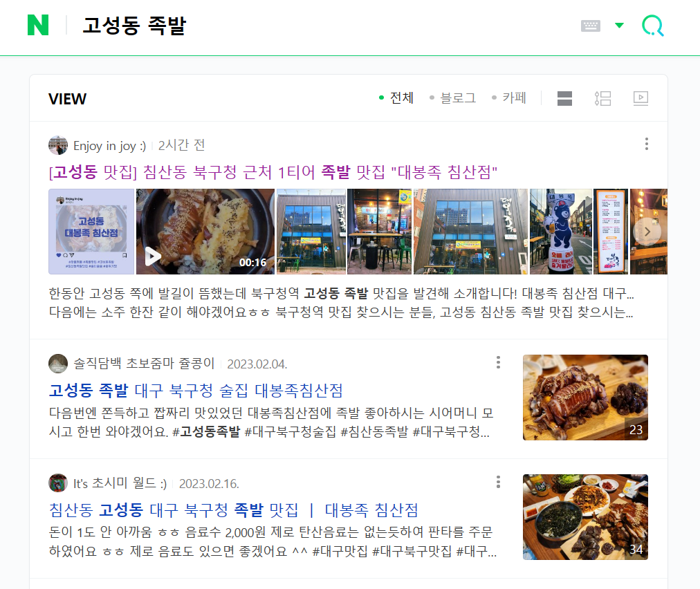Switch to card view layout icon

click(564, 98)
